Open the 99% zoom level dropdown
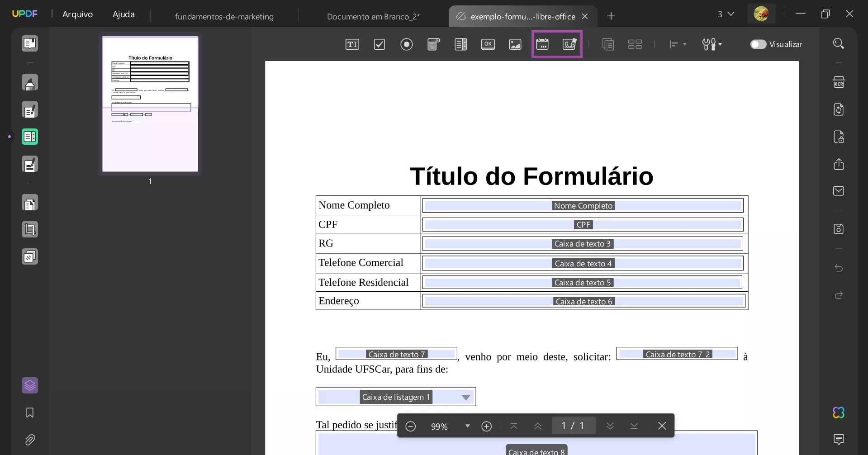The width and height of the screenshot is (868, 455). (467, 426)
